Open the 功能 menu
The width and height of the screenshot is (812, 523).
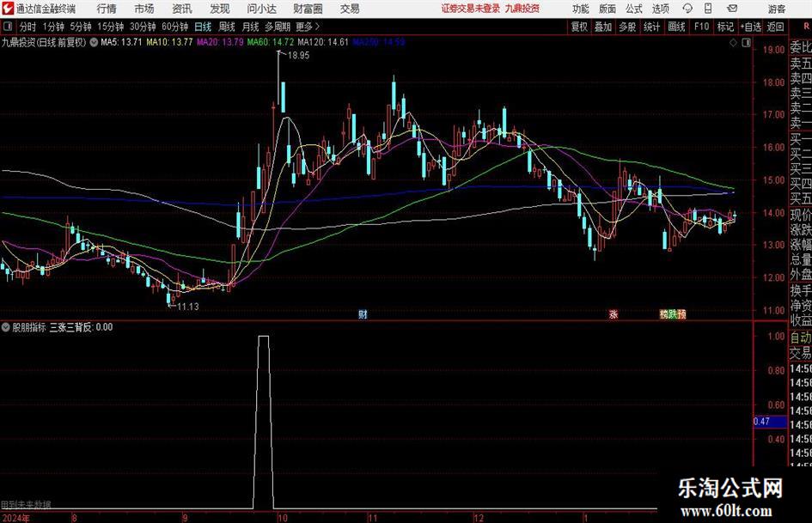pyautogui.click(x=581, y=9)
